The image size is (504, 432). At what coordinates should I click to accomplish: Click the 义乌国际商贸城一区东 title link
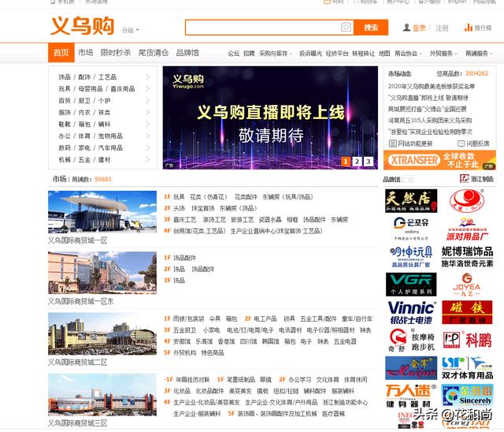pos(80,301)
